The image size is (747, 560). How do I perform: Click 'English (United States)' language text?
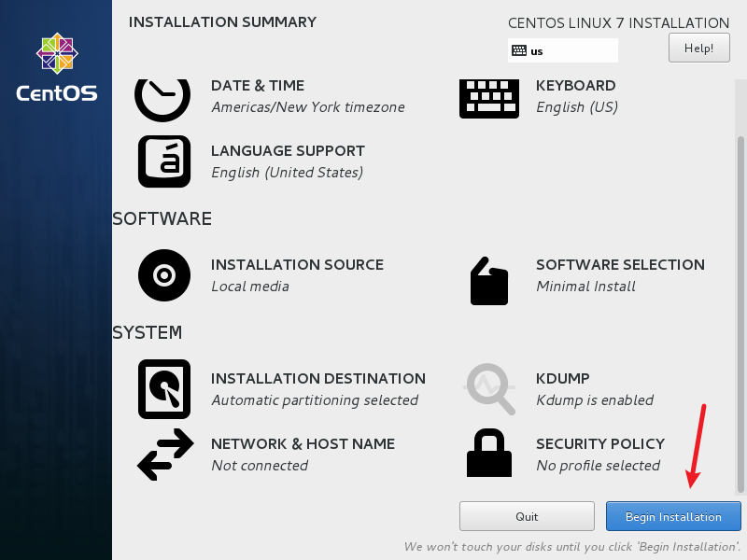(x=288, y=173)
